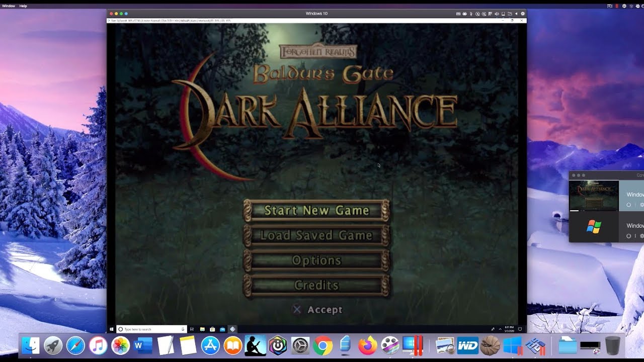Open Launchpad rocket icon in the Dock
Image resolution: width=644 pixels, height=362 pixels.
click(x=53, y=345)
